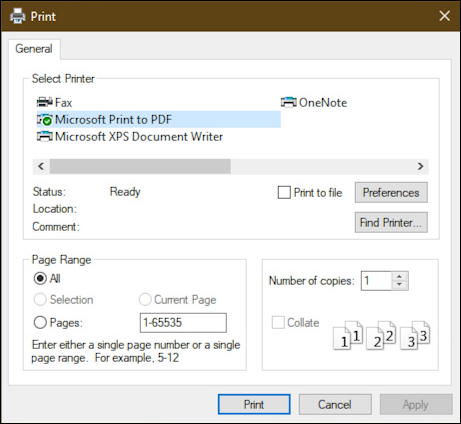Screen dimensions: 461x424
Task: Open the General tab
Action: (34, 49)
